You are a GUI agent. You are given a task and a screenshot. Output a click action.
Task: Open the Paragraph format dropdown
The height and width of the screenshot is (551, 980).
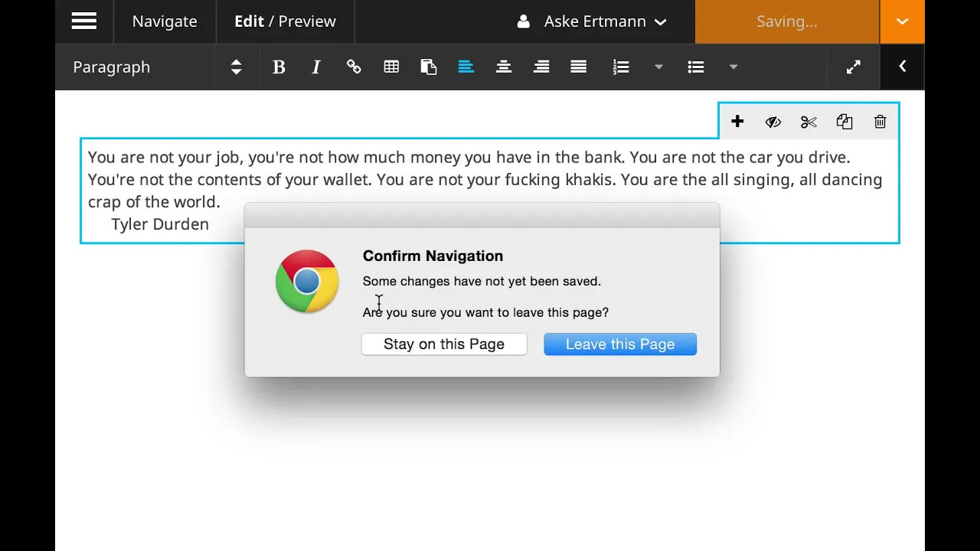157,67
